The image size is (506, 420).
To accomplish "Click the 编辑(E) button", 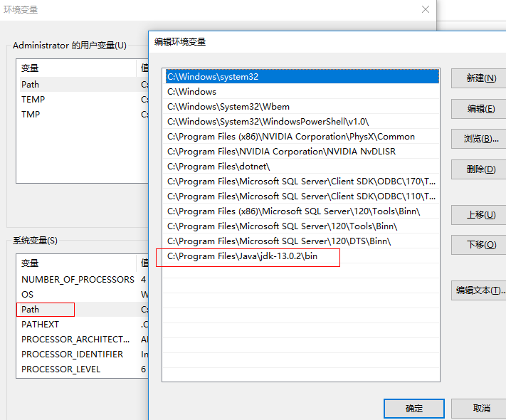I will (478, 109).
